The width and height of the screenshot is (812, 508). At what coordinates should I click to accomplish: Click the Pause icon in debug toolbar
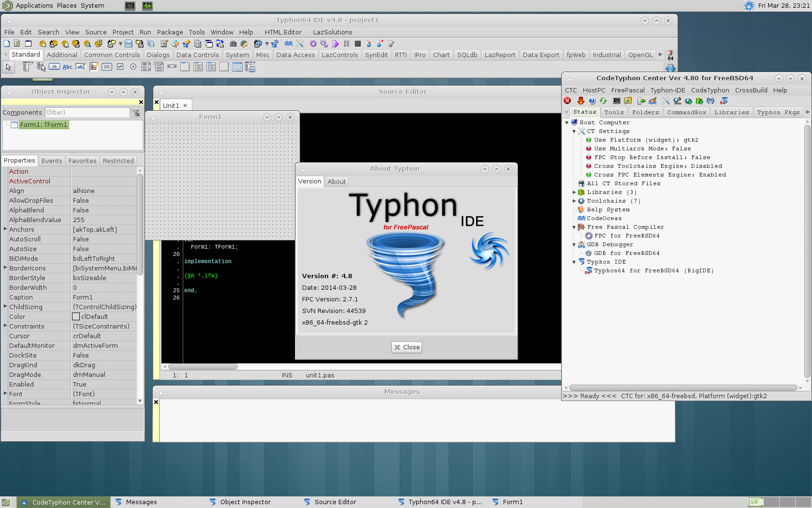pyautogui.click(x=347, y=44)
